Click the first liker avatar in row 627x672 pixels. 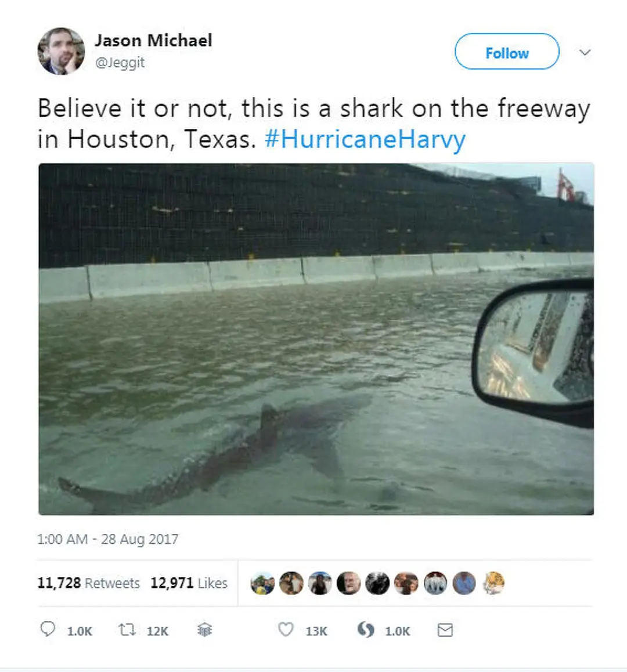(262, 583)
